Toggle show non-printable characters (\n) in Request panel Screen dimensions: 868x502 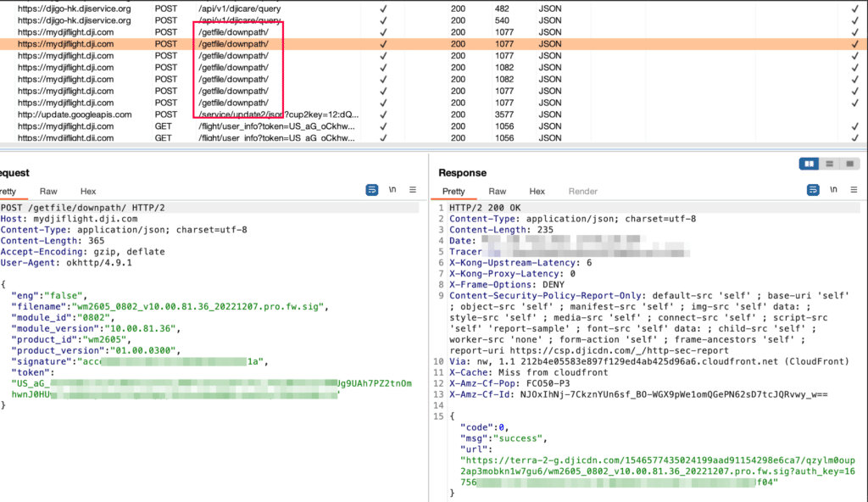pos(392,189)
